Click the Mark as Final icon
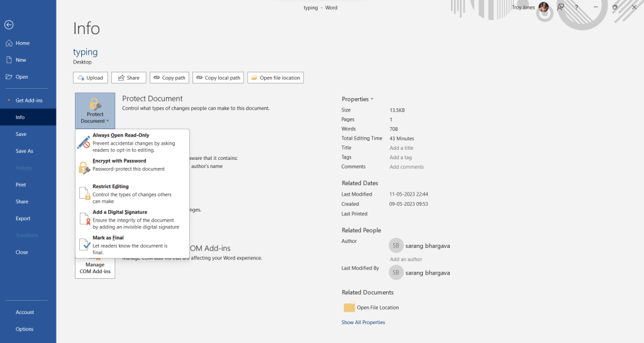This screenshot has width=644, height=343. tap(84, 245)
